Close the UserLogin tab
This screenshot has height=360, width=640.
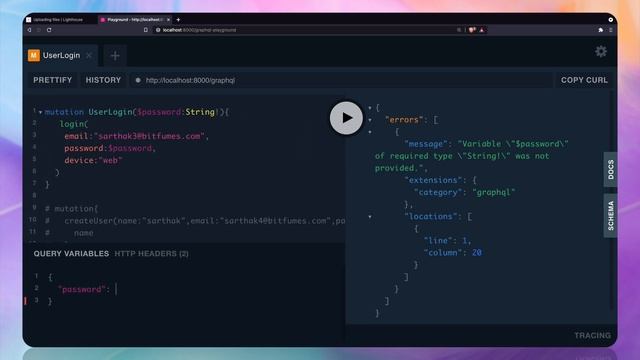pyautogui.click(x=89, y=56)
